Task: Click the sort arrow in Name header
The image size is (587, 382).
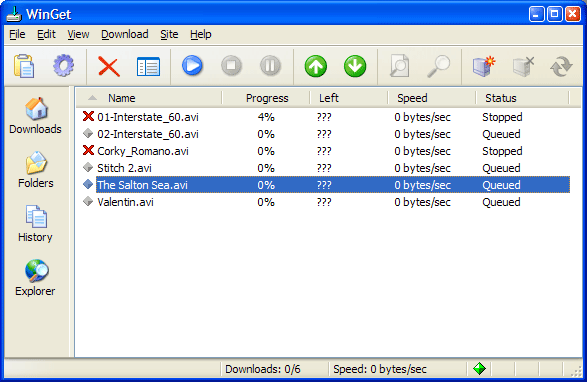Action: click(x=92, y=98)
